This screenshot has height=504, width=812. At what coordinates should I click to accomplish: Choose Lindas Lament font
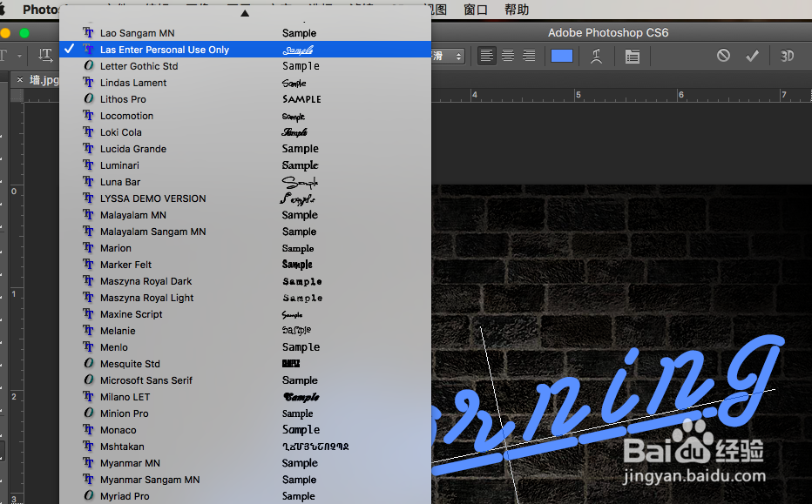(246, 83)
